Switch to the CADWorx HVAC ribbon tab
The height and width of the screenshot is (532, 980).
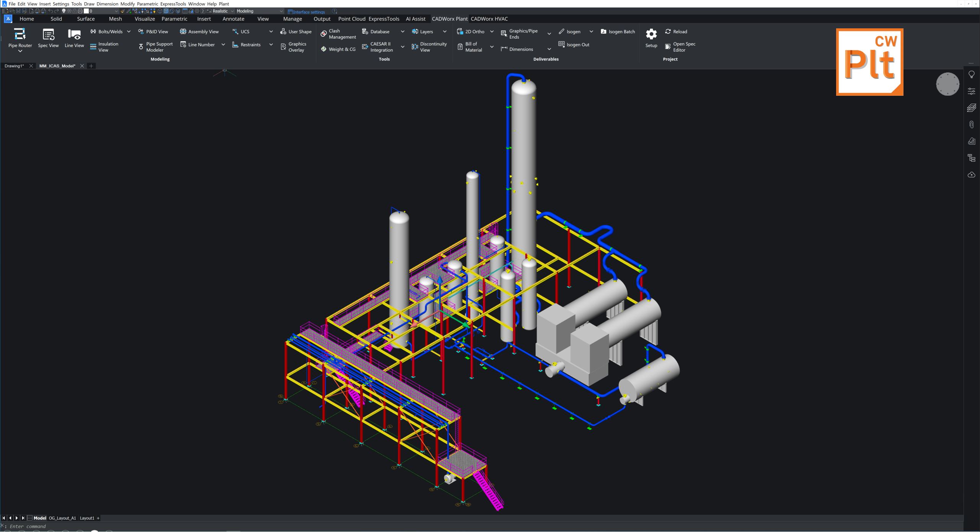click(489, 19)
